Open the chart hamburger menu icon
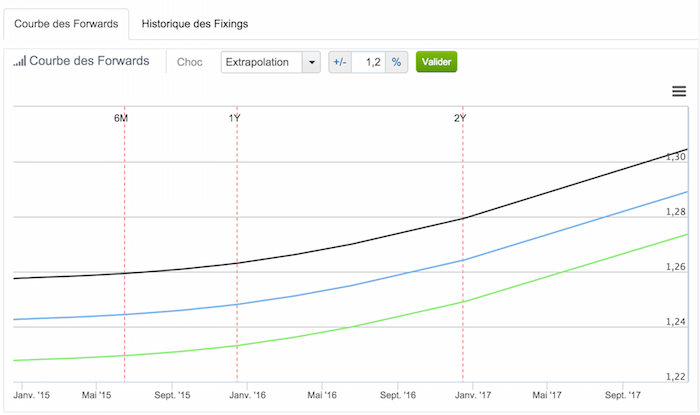This screenshot has width=700, height=415. coord(679,91)
